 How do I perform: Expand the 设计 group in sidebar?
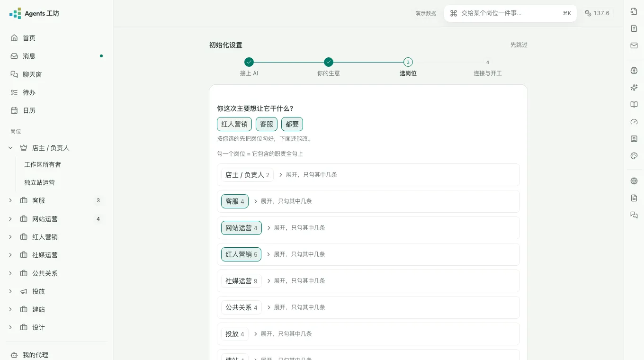click(10, 327)
